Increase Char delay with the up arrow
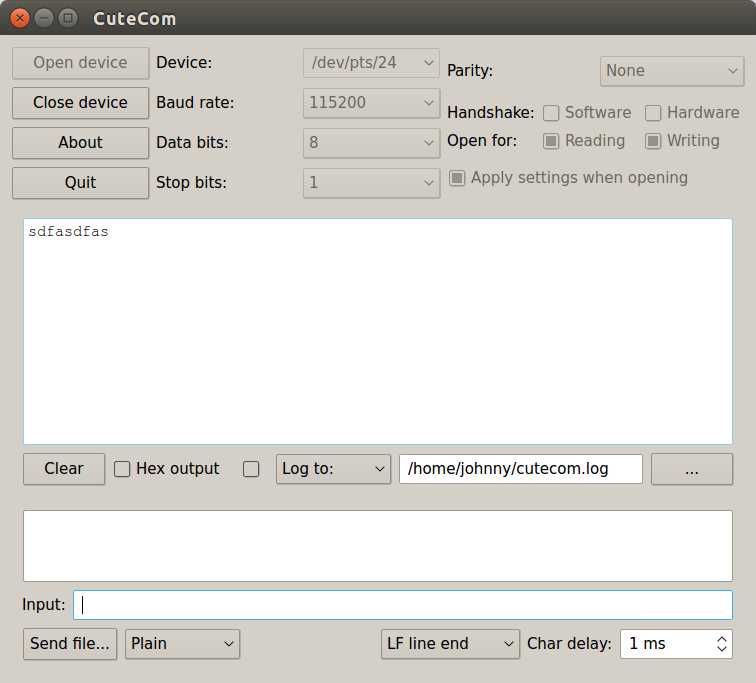This screenshot has height=683, width=756. tap(722, 639)
